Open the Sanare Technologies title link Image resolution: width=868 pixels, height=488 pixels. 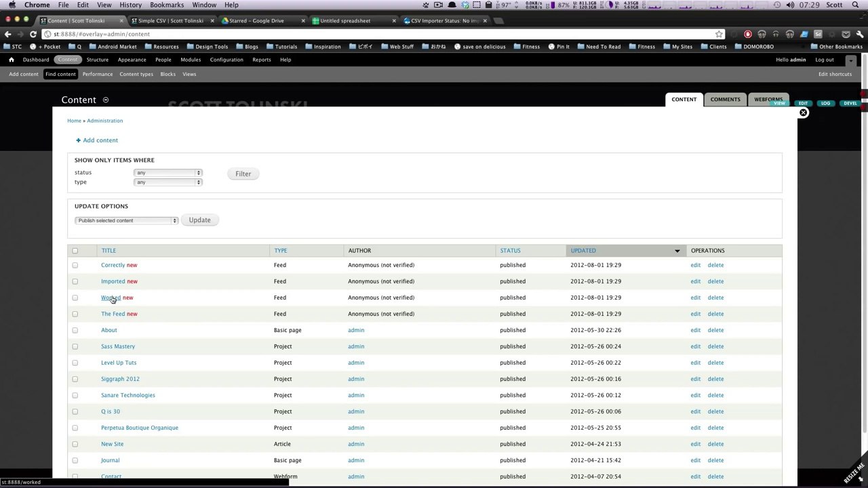pyautogui.click(x=128, y=395)
